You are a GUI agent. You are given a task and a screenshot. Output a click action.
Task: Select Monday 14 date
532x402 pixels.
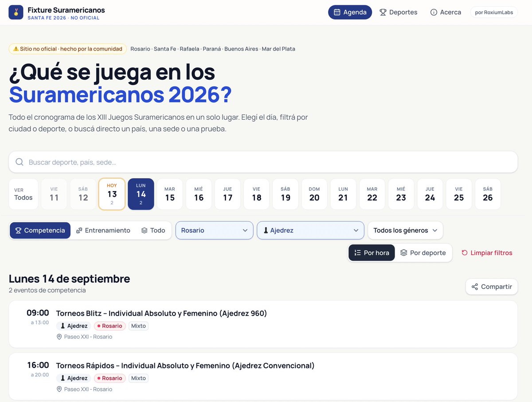coord(141,194)
